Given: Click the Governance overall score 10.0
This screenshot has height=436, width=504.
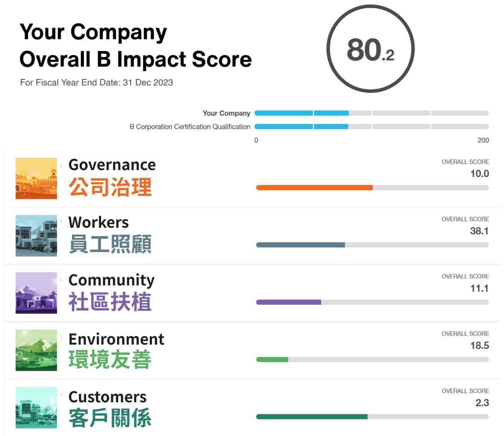Looking at the screenshot, I should coord(479,174).
